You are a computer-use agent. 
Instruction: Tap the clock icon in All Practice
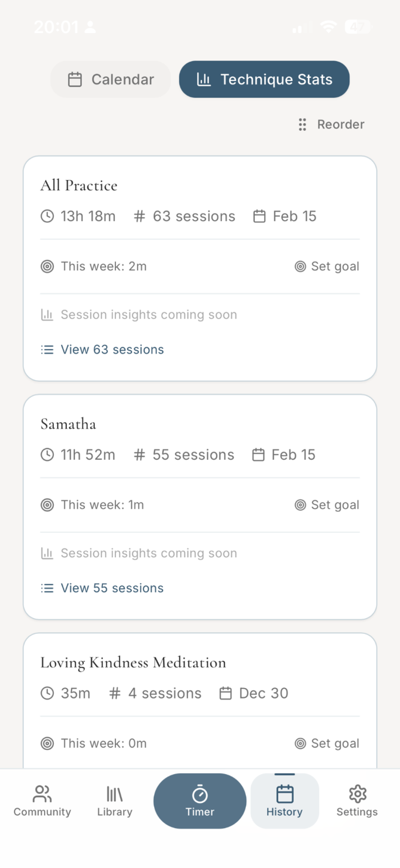[47, 216]
